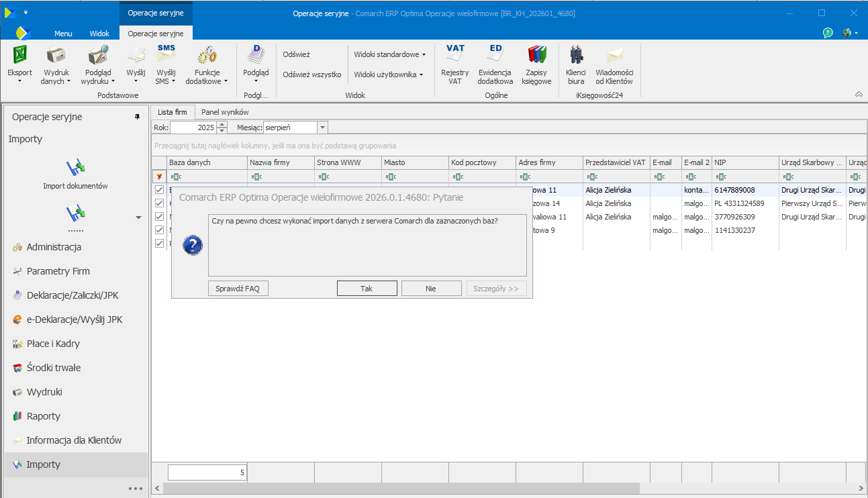Open the Menu ribbon tab
Image resolution: width=868 pixels, height=498 pixels.
63,34
